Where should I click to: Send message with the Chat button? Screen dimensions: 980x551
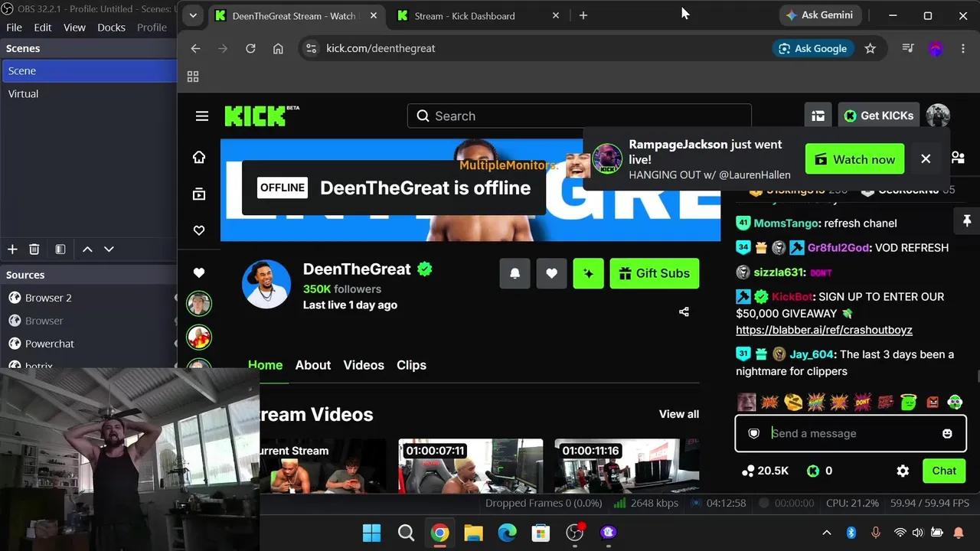pos(944,471)
